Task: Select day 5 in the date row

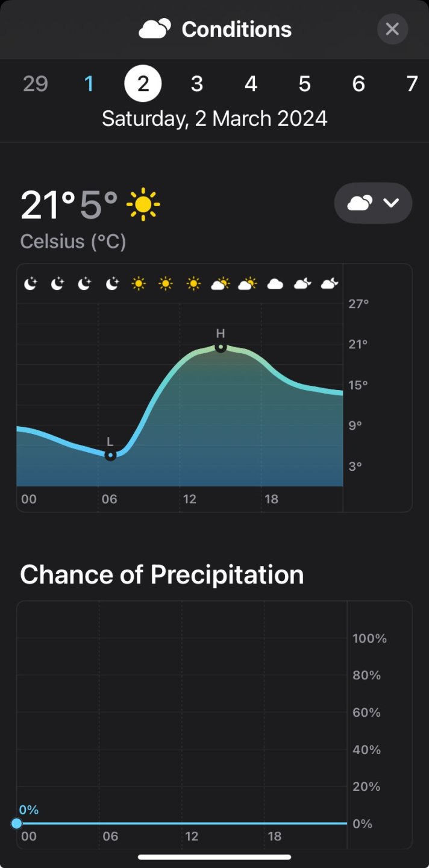Action: click(x=304, y=84)
